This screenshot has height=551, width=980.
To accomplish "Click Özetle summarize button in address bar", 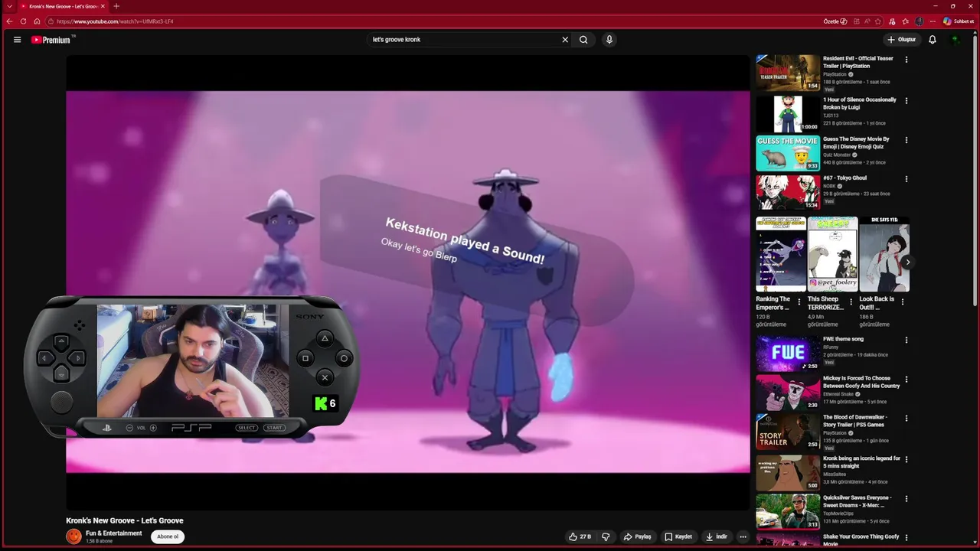I will 835,21.
